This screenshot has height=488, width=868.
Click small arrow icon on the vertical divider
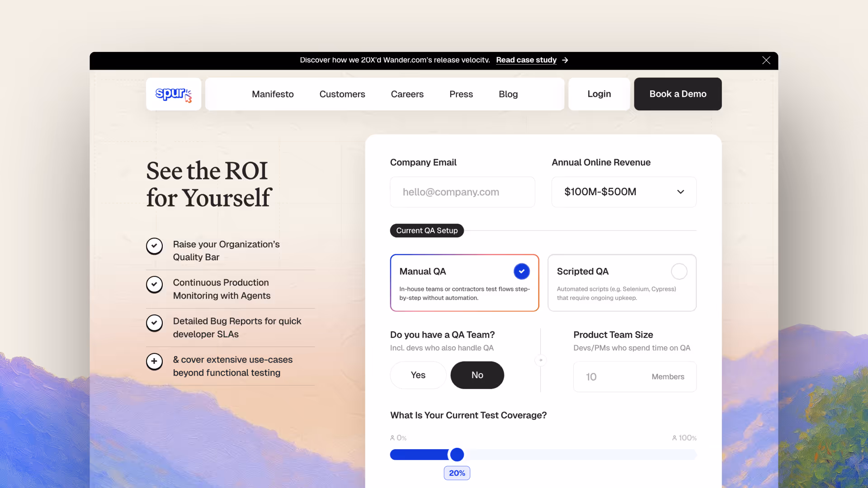[540, 360]
